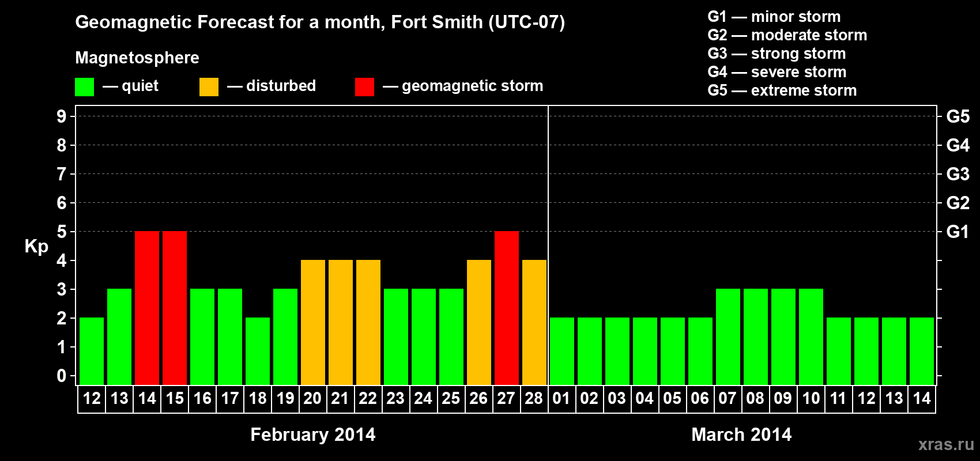Screen dimensions: 980x461
Task: Click the orange bar above February 28
Action: [x=534, y=322]
